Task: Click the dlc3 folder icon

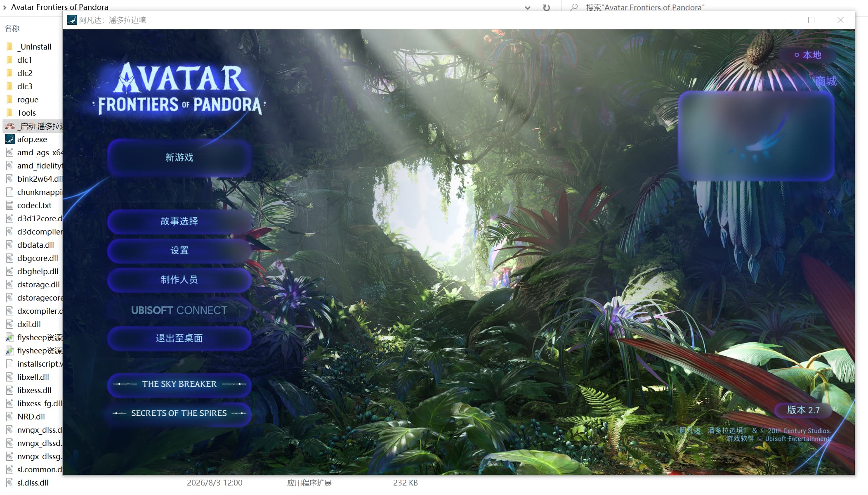Action: click(10, 86)
